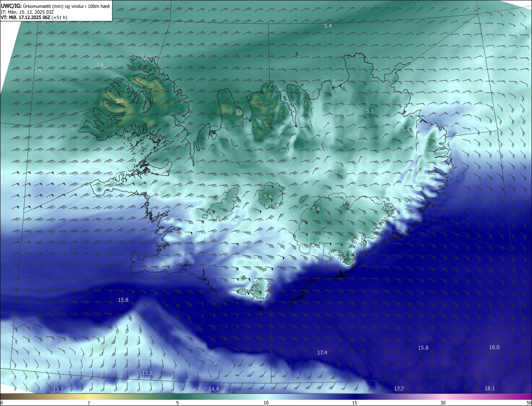532x406 pixels.
Task: Click the 18.0 value label on the map
Action: pos(494,347)
